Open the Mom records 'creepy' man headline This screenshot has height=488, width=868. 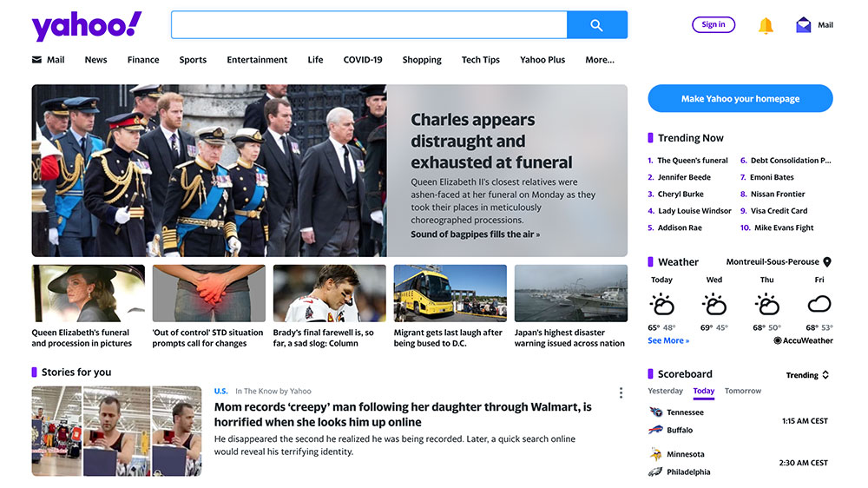pos(403,414)
